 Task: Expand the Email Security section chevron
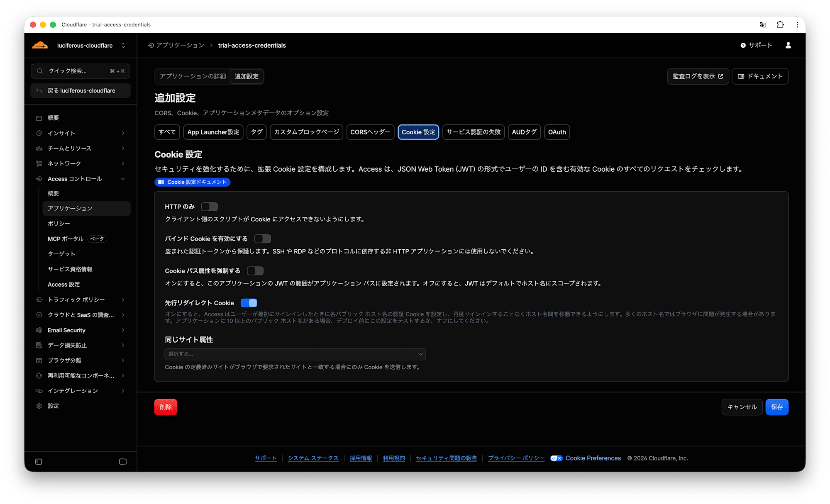[x=123, y=330]
